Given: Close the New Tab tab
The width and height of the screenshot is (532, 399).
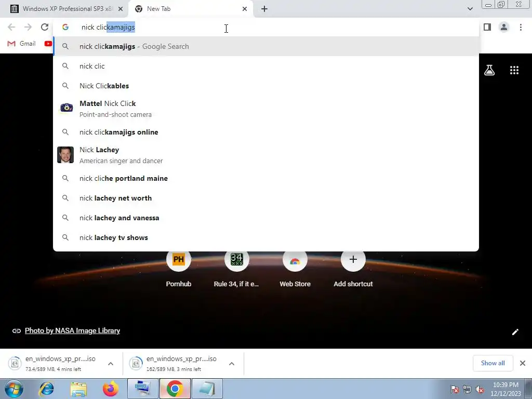Looking at the screenshot, I should click(245, 9).
